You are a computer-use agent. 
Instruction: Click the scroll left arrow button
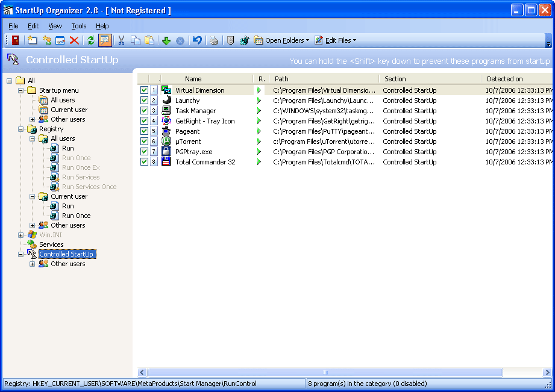[142, 372]
